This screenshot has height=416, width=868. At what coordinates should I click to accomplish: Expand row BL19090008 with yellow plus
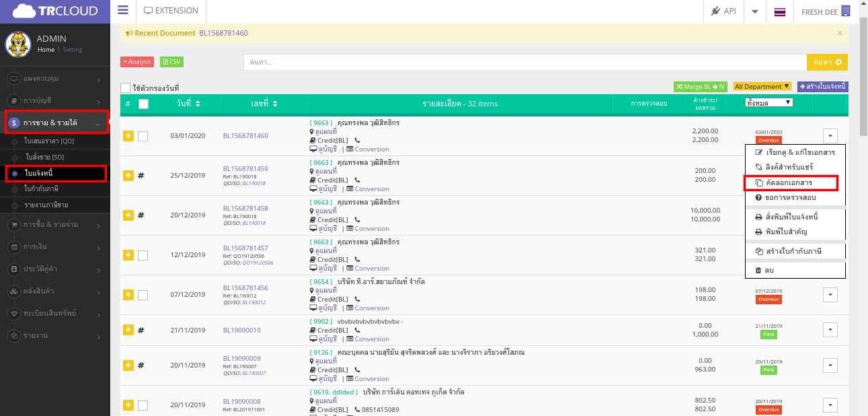point(128,405)
